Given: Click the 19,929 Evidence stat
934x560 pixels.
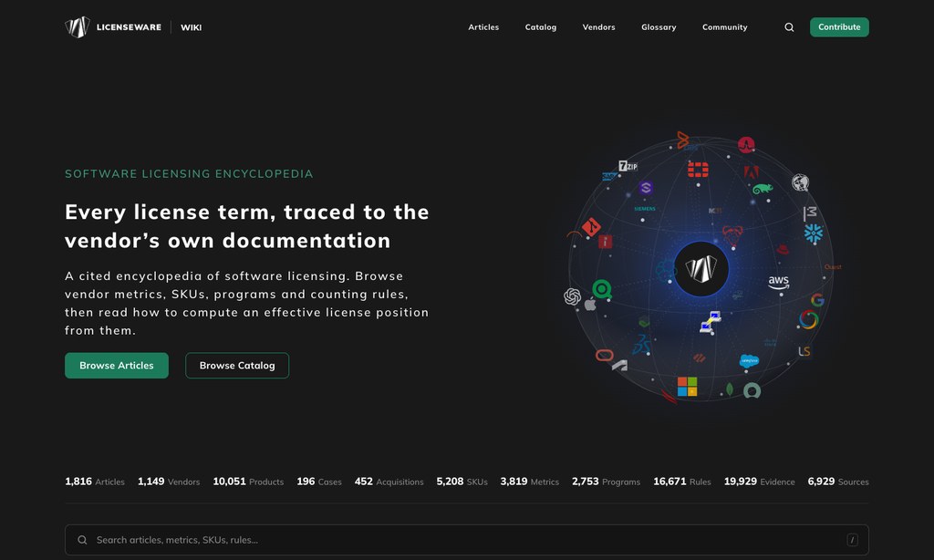Looking at the screenshot, I should (760, 482).
